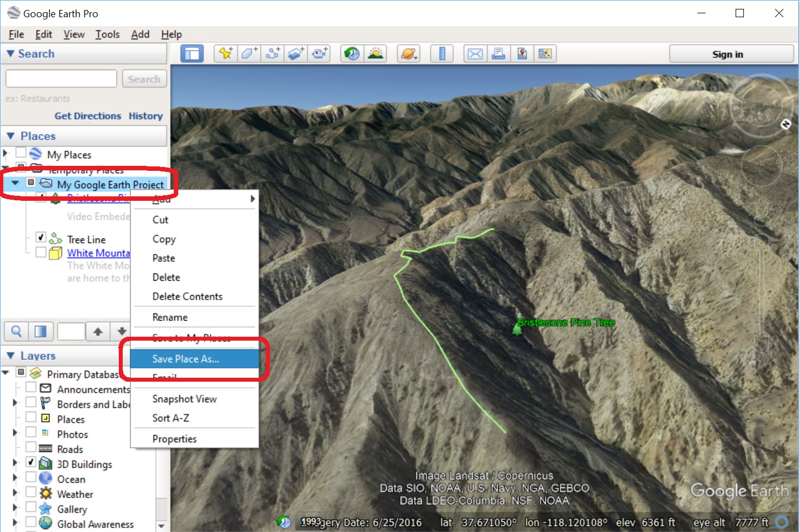Toggle the Places panel split-view button
The width and height of the screenshot is (800, 532).
click(x=41, y=331)
